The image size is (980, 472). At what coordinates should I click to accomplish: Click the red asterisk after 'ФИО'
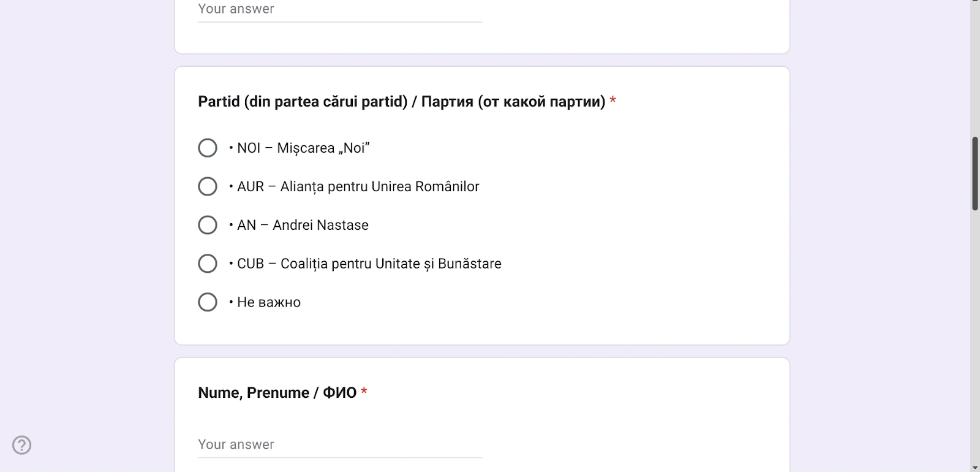364,392
